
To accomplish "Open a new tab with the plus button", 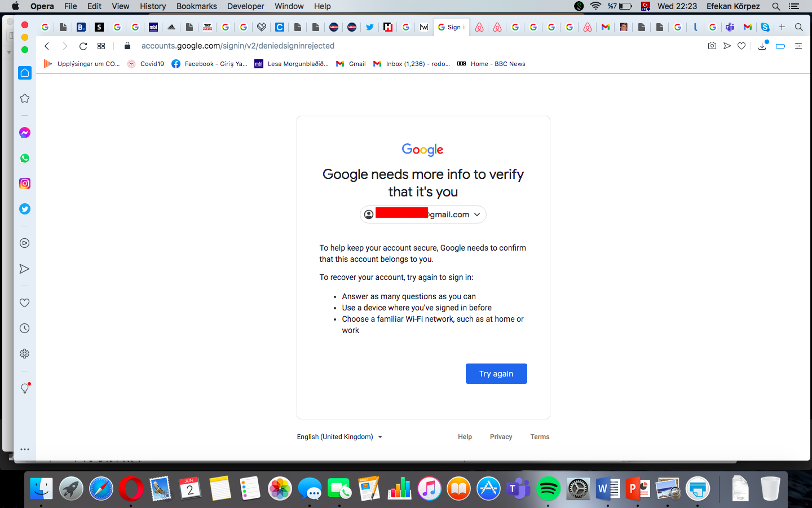I will [x=782, y=27].
